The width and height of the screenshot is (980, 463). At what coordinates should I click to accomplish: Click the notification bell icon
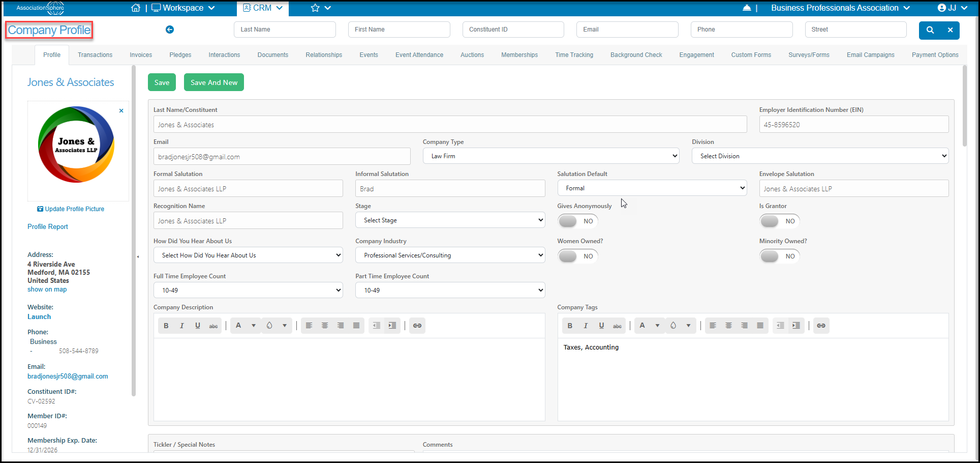747,8
